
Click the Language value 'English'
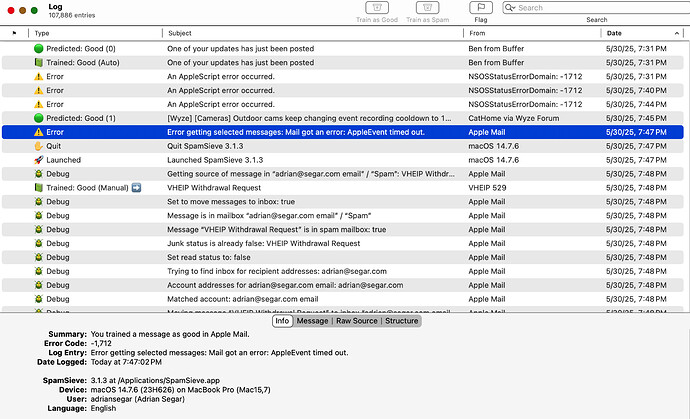click(x=103, y=408)
